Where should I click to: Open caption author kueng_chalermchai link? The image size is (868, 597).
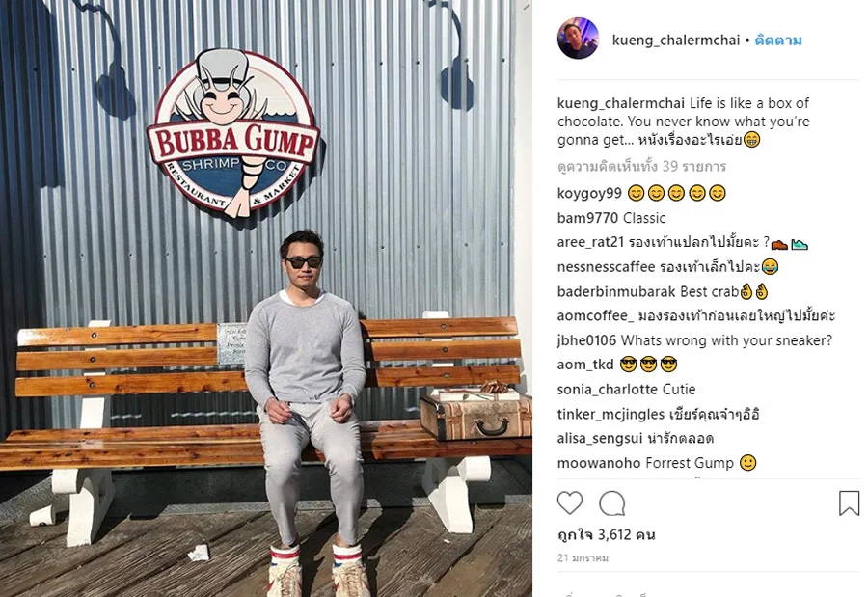(621, 103)
